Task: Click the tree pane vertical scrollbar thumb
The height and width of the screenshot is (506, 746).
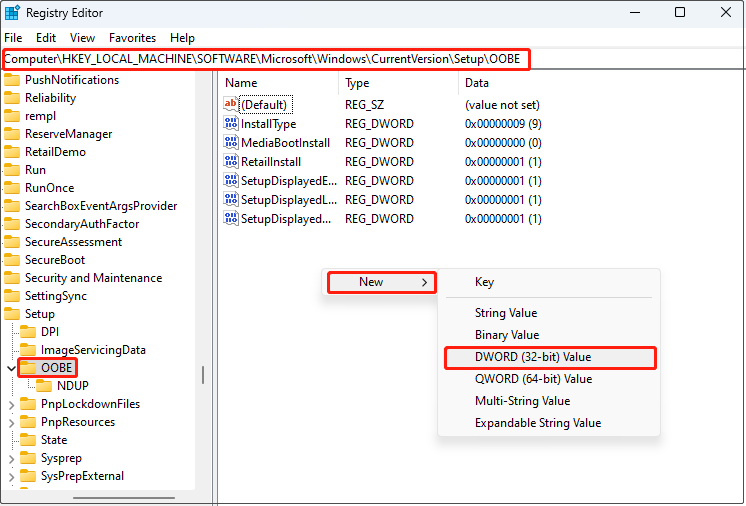Action: click(x=203, y=375)
